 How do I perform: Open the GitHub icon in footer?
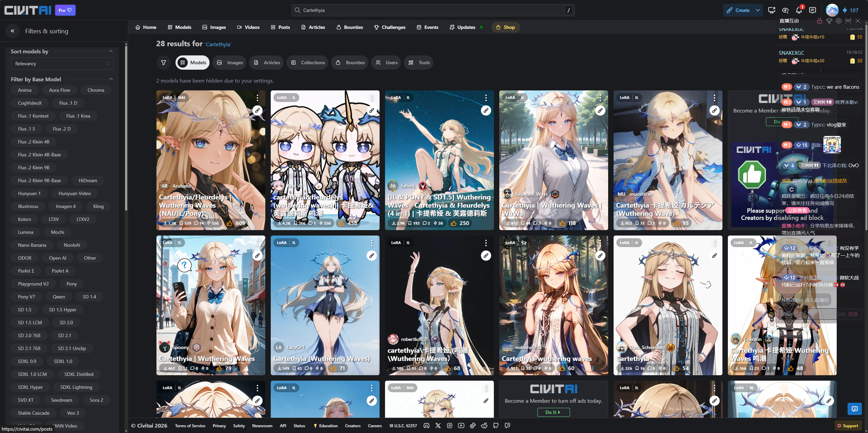[496, 426]
